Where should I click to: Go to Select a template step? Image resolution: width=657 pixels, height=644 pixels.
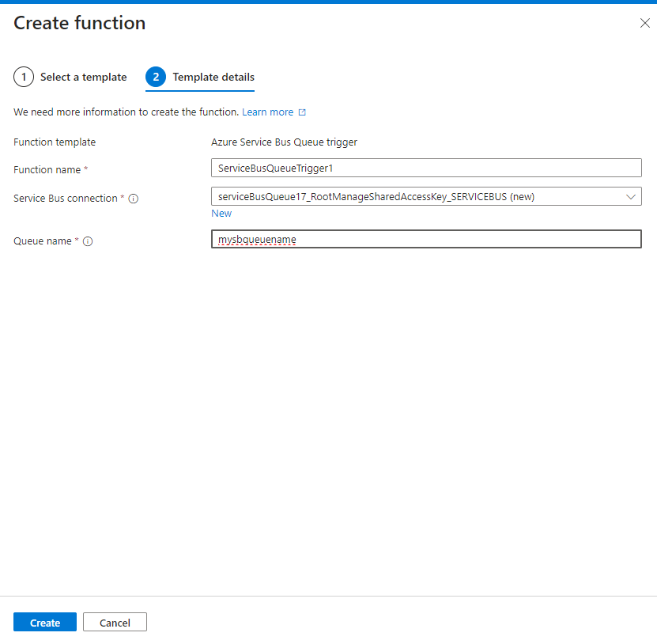click(x=70, y=78)
